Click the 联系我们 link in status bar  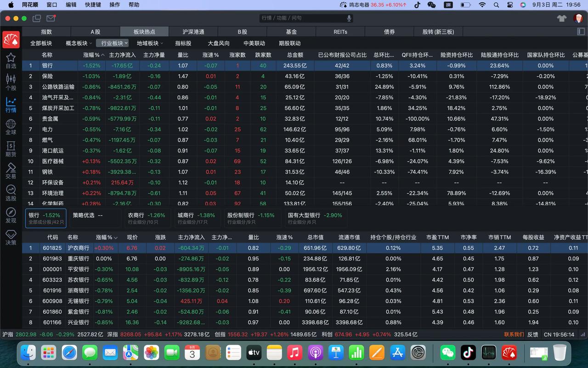(x=513, y=334)
